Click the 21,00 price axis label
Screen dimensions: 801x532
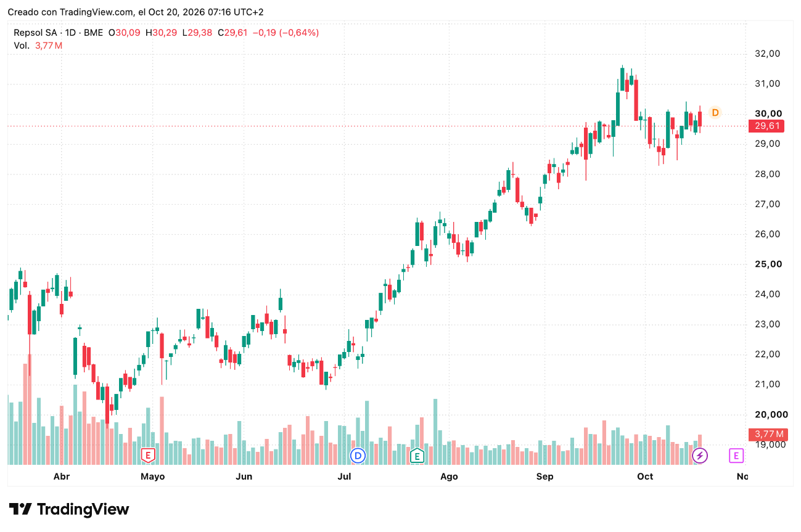point(768,384)
